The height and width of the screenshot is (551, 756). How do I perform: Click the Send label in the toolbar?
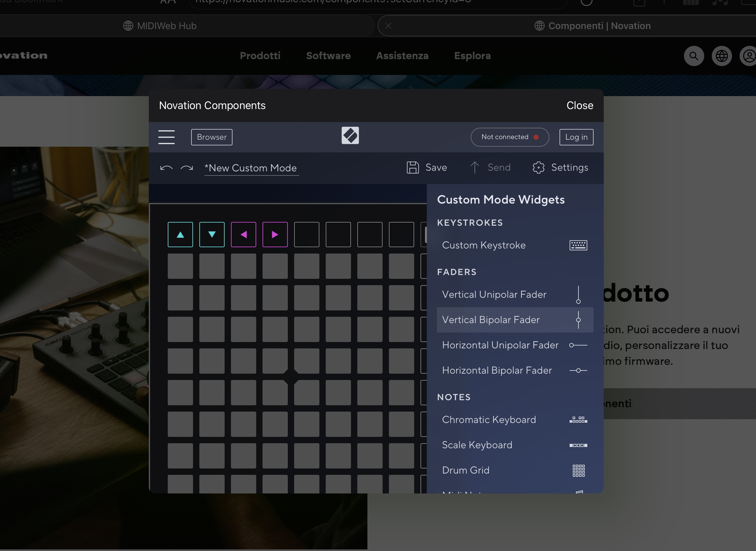point(499,168)
